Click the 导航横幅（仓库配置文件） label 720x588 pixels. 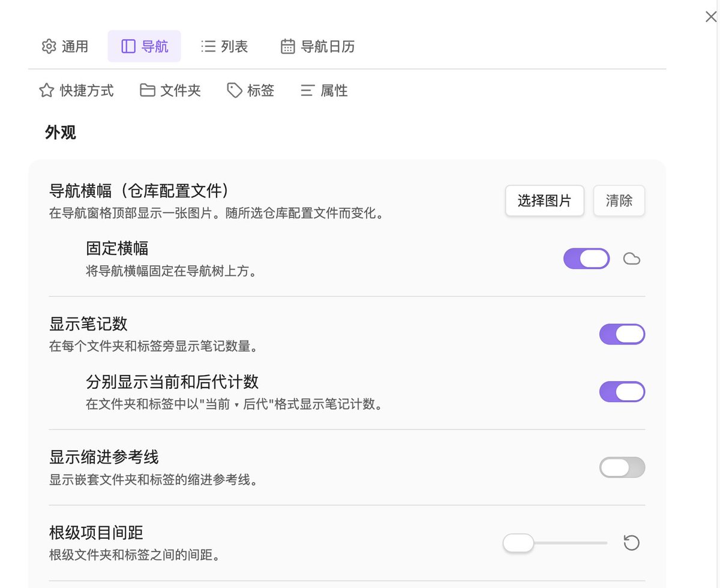pos(139,191)
